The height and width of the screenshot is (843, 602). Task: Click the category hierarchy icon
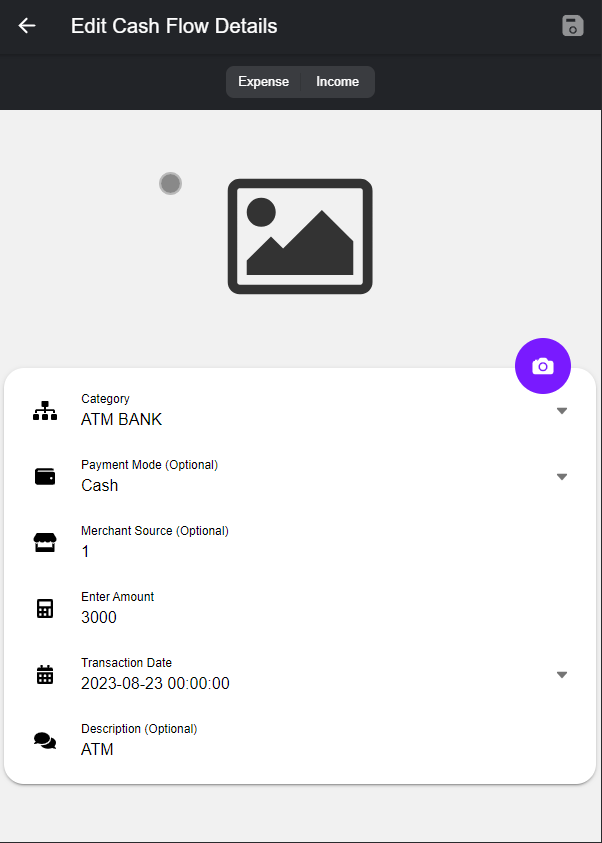45,410
